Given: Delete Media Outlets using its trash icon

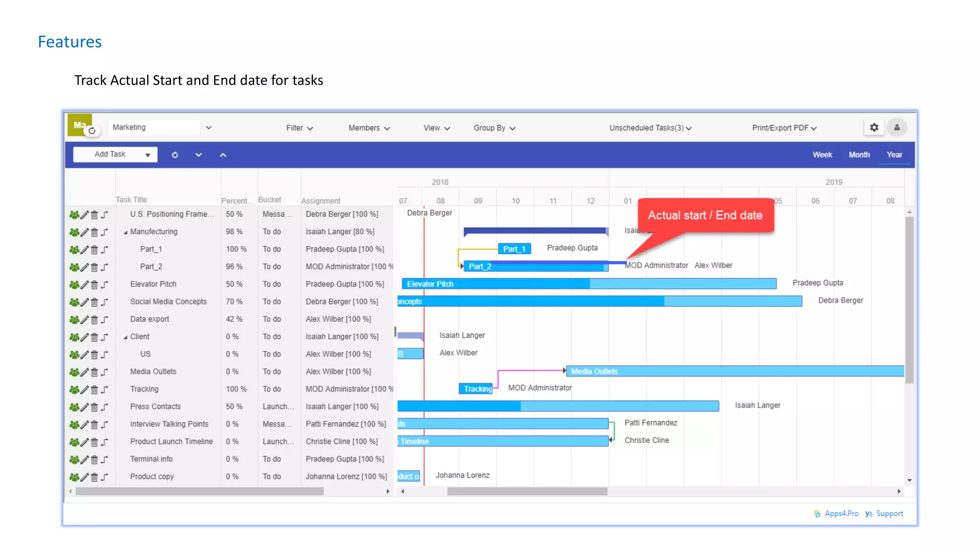Looking at the screenshot, I should [94, 372].
